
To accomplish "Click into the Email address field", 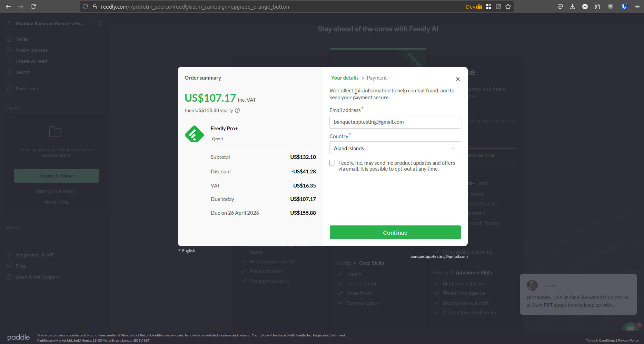I will (395, 122).
